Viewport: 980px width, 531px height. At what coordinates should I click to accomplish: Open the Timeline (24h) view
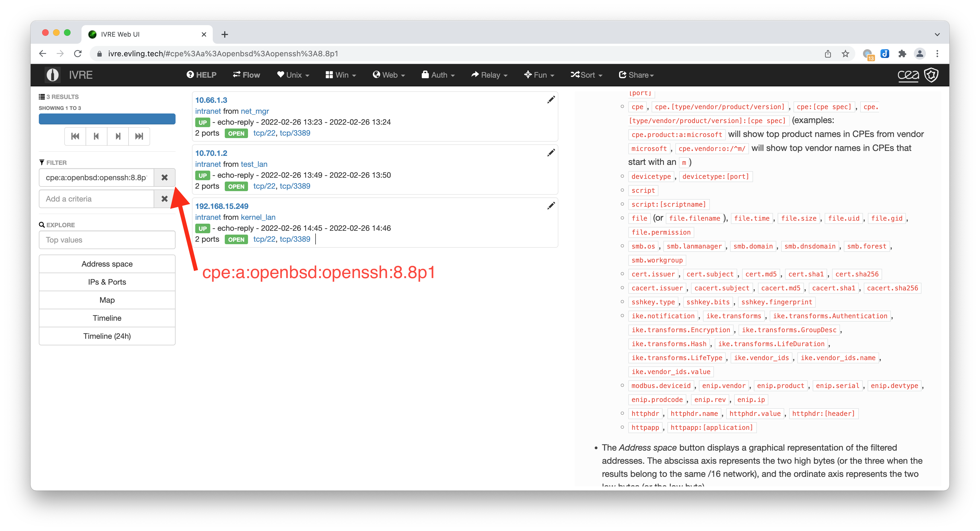(107, 336)
